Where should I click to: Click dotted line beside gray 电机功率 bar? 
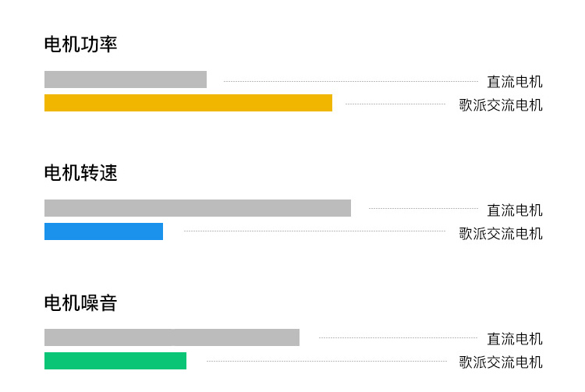(351, 81)
